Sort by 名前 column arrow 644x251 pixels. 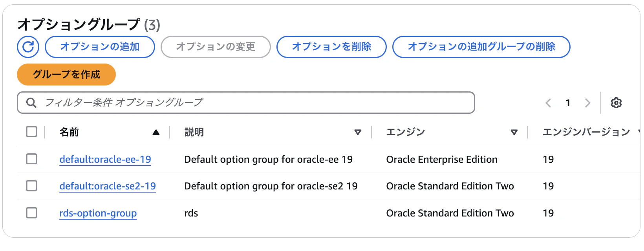click(x=156, y=132)
